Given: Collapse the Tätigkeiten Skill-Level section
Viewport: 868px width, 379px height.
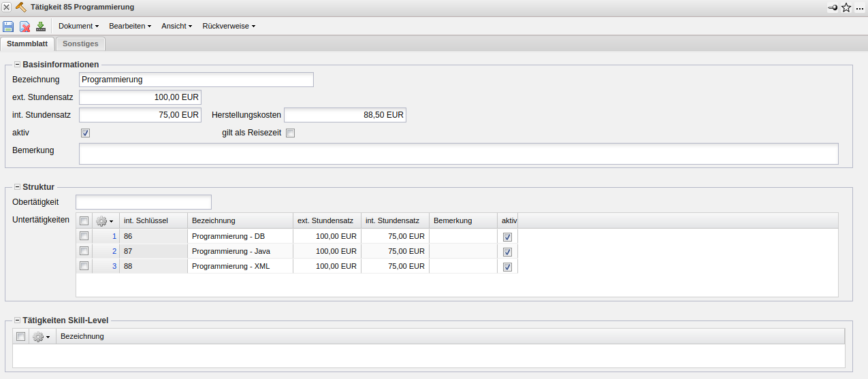Looking at the screenshot, I should pos(17,320).
